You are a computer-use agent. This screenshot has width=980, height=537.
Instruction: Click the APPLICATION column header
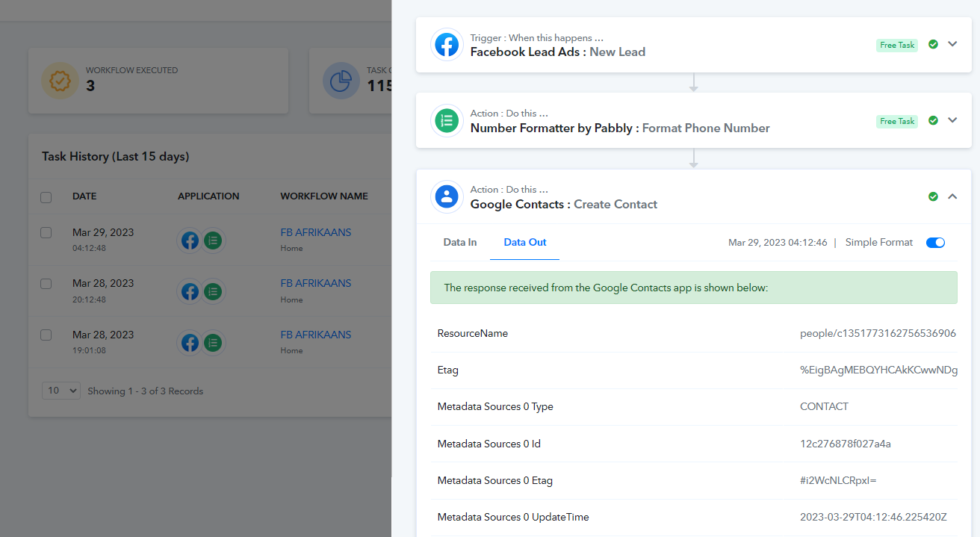pos(208,196)
